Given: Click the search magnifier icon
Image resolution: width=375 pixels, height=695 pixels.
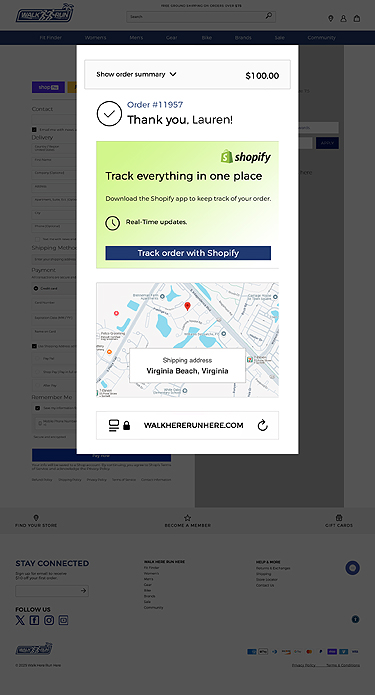Looking at the screenshot, I should point(269,16).
